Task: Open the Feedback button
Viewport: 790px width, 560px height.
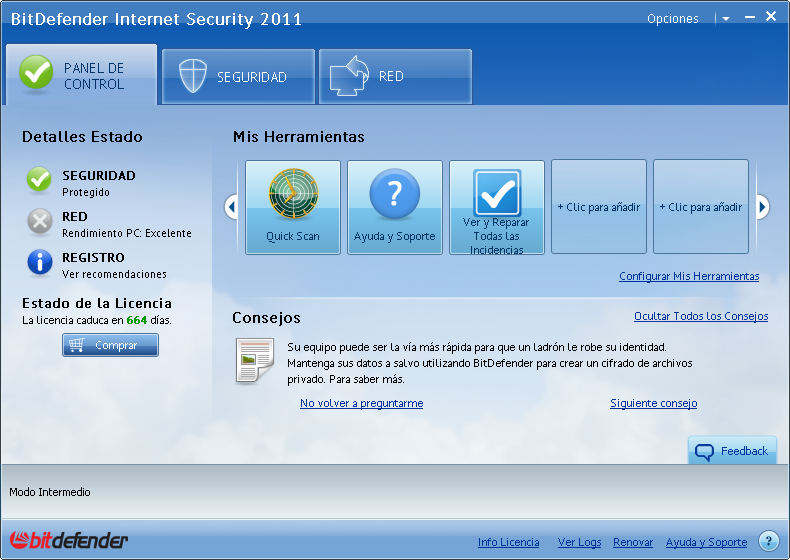Action: point(732,451)
